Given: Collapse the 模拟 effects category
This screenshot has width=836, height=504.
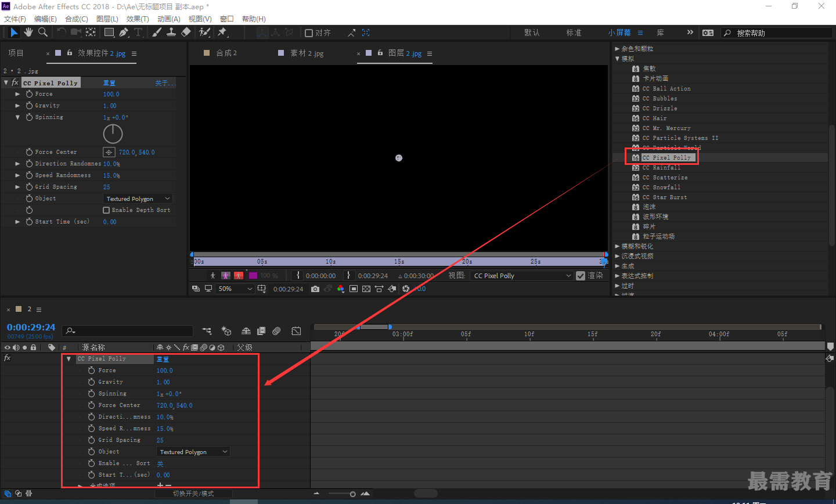Looking at the screenshot, I should (617, 59).
